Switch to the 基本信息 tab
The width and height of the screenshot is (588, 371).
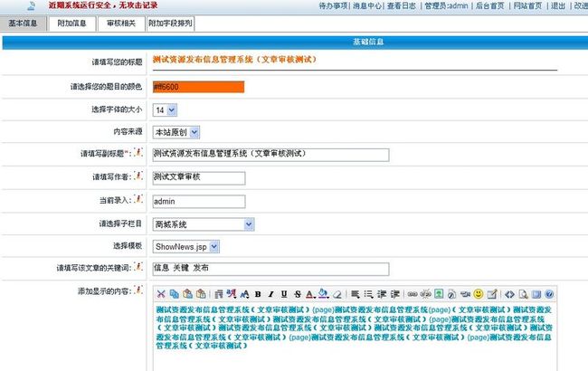coord(23,24)
